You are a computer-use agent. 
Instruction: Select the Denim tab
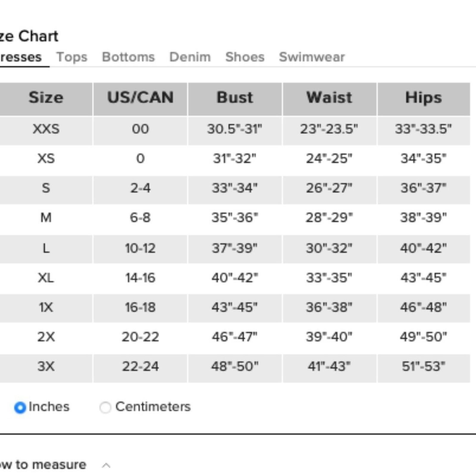point(190,57)
